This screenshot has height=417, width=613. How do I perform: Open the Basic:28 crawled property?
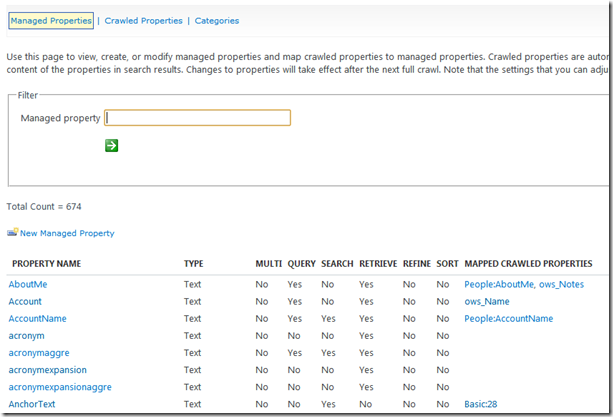pos(480,404)
